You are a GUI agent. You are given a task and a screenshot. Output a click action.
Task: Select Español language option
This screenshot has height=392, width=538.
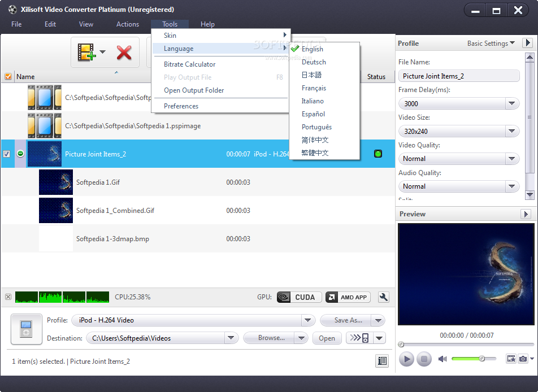point(324,114)
